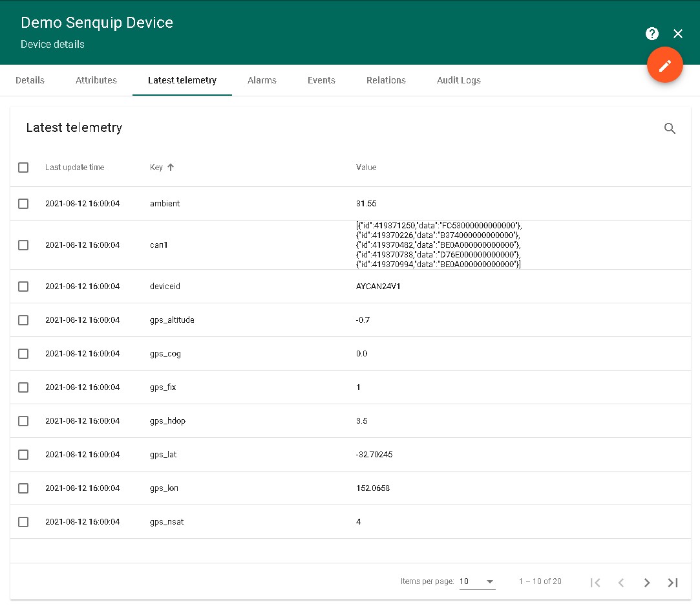Switch to the Attributes tab
Screen dimensions: 700x608
point(96,80)
